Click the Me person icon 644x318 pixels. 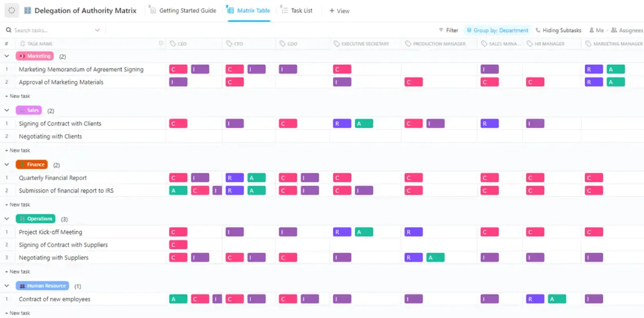592,30
